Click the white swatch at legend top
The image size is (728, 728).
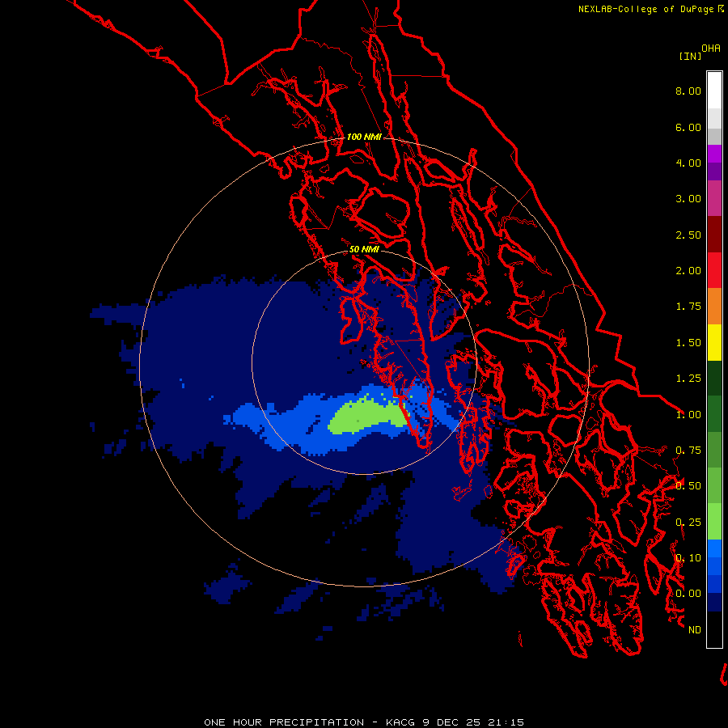click(x=714, y=90)
